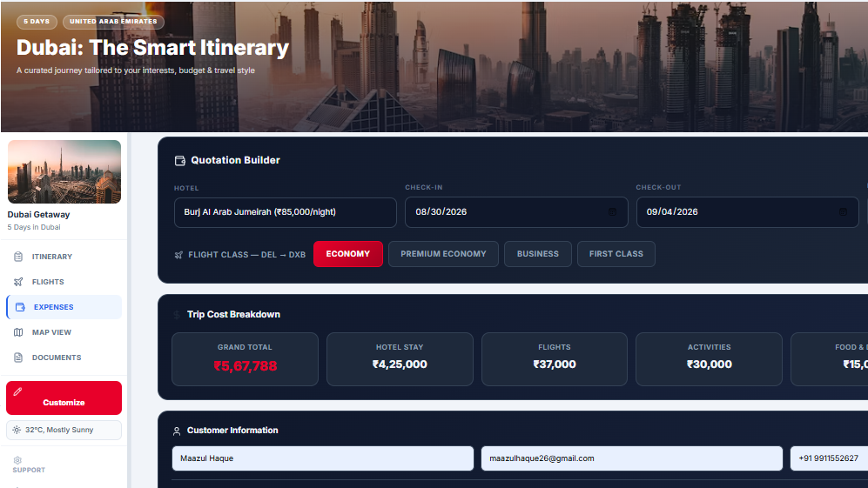The image size is (868, 488).
Task: Click the Quotation Builder heading
Action: coord(235,160)
